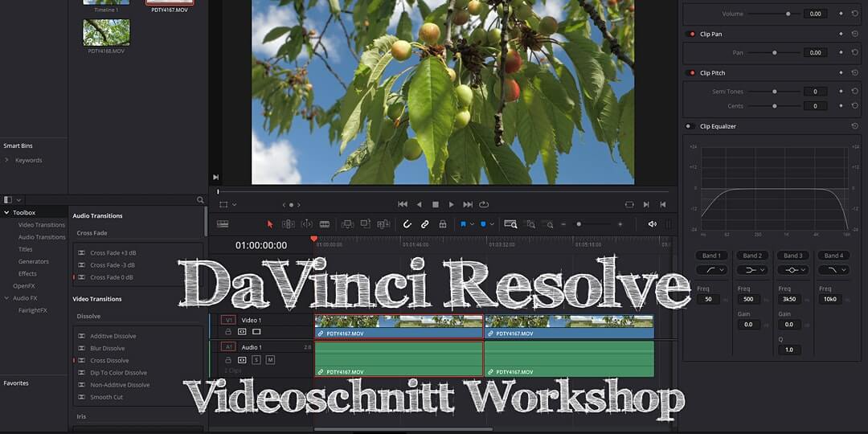The width and height of the screenshot is (868, 434).
Task: Add keyframe for Clip Pan header
Action: coord(841,34)
